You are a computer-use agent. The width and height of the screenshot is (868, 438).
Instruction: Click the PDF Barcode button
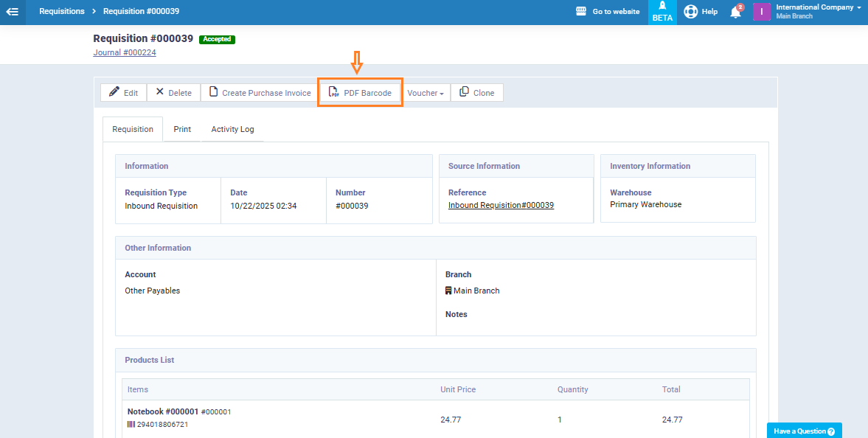[360, 93]
